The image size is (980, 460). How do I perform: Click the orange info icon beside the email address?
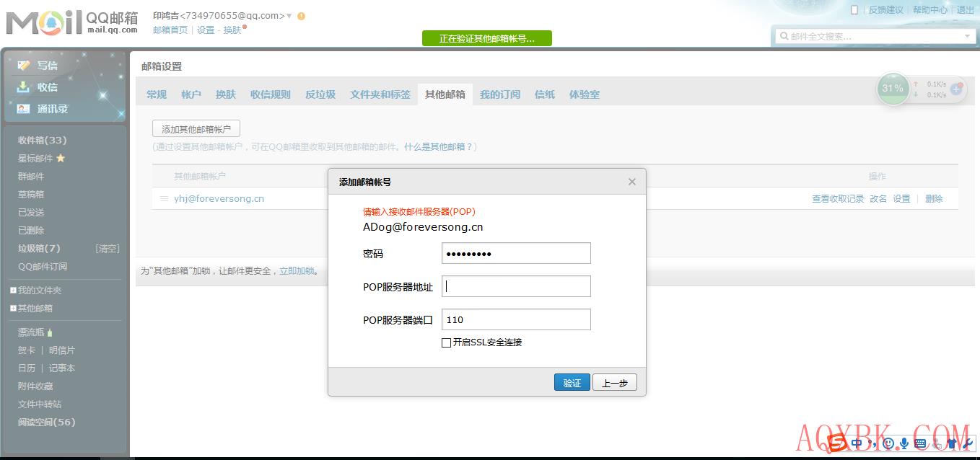(x=301, y=16)
